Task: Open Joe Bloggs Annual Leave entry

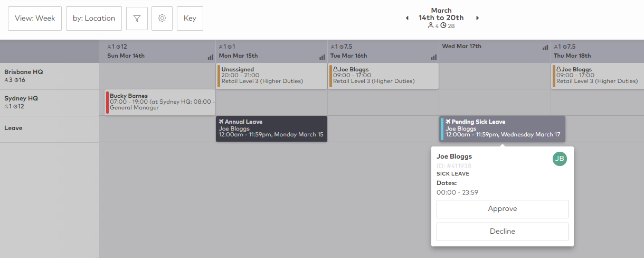Action: click(x=271, y=128)
